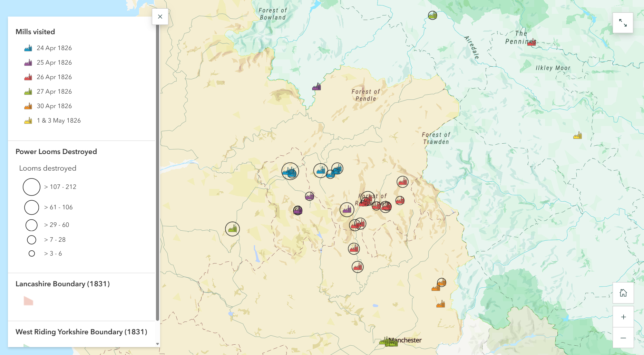
Task: Select the purple mill near Forest of Bowland
Action: (x=316, y=86)
